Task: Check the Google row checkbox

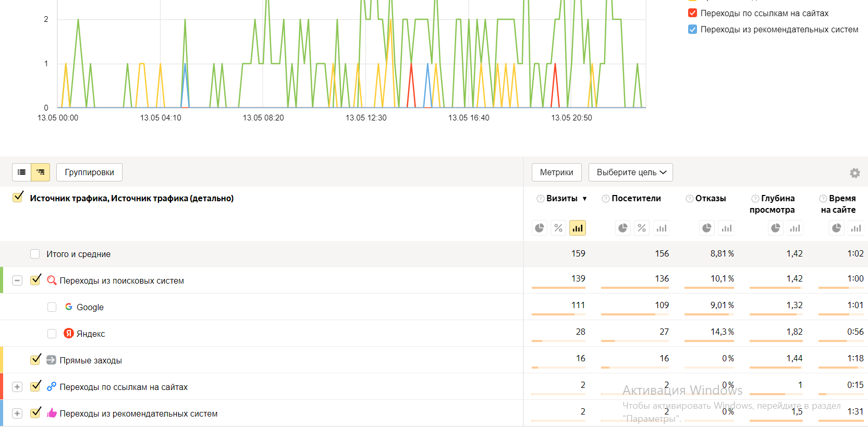Action: click(x=52, y=307)
